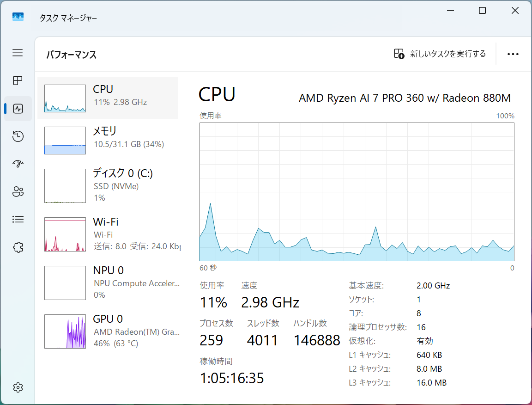Click the 新しいタスクを実行する button

pos(440,54)
